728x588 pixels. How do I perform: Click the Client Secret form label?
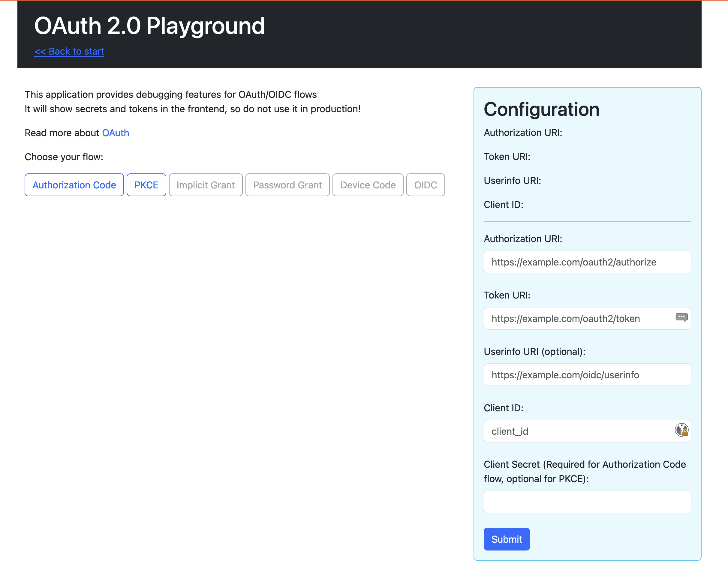pyautogui.click(x=584, y=471)
